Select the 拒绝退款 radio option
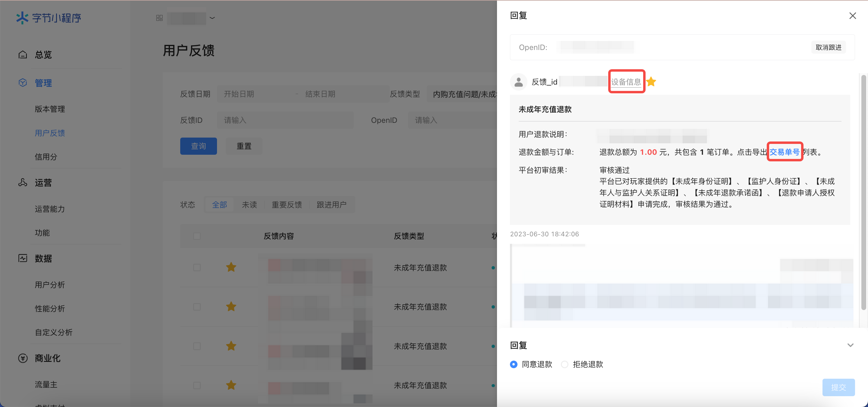Screen dimensions: 868x407 [x=565, y=364]
